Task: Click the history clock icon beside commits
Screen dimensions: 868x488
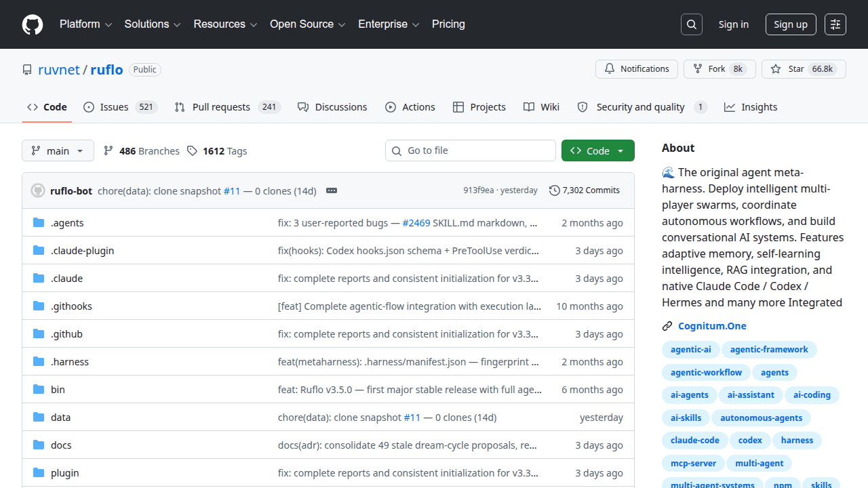Action: [x=555, y=190]
